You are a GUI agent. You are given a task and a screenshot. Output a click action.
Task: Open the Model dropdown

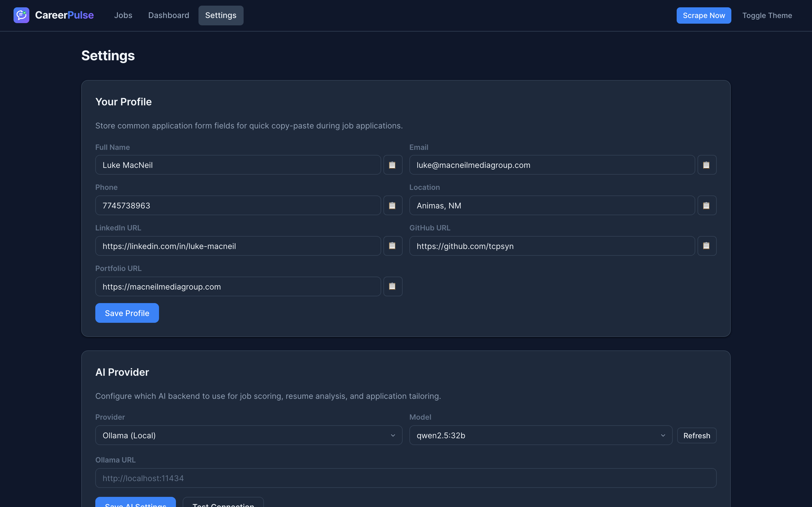[x=540, y=435]
